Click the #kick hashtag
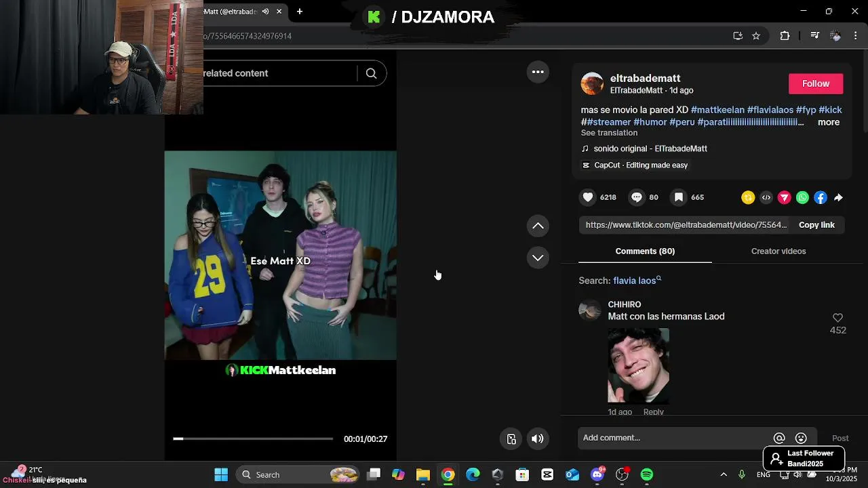Image resolution: width=868 pixels, height=488 pixels. [830, 110]
